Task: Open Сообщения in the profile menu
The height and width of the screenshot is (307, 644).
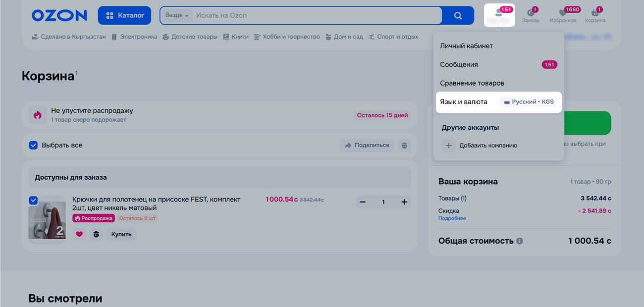Action: pyautogui.click(x=459, y=65)
